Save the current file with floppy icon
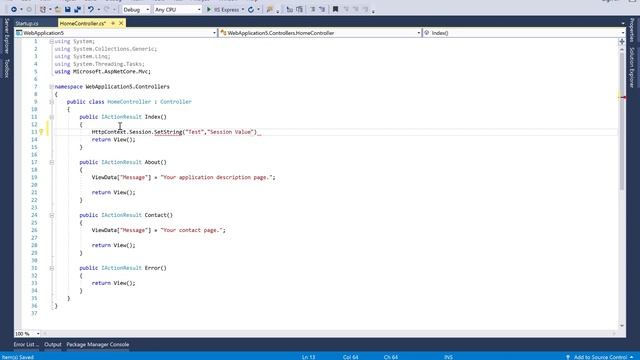The width and height of the screenshot is (640, 360). click(68, 9)
